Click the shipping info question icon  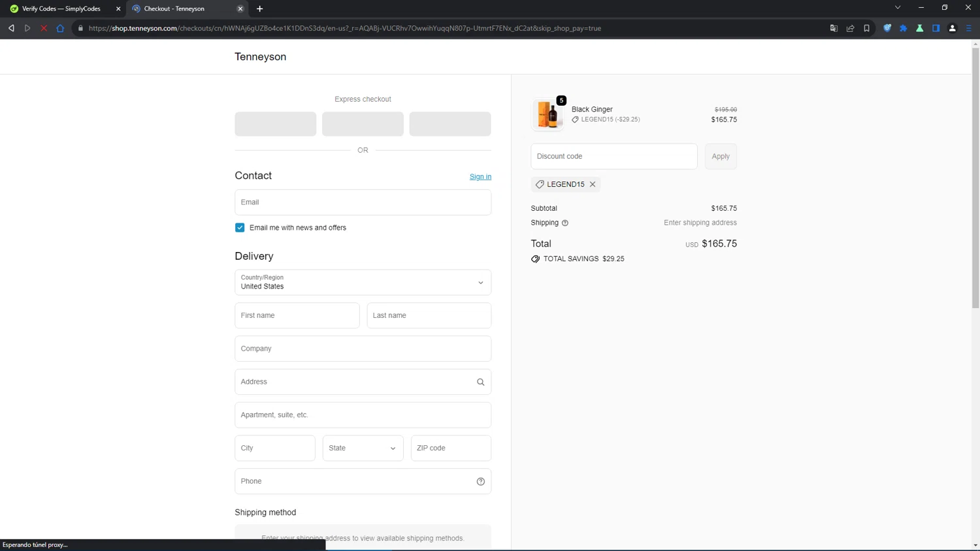pos(565,223)
